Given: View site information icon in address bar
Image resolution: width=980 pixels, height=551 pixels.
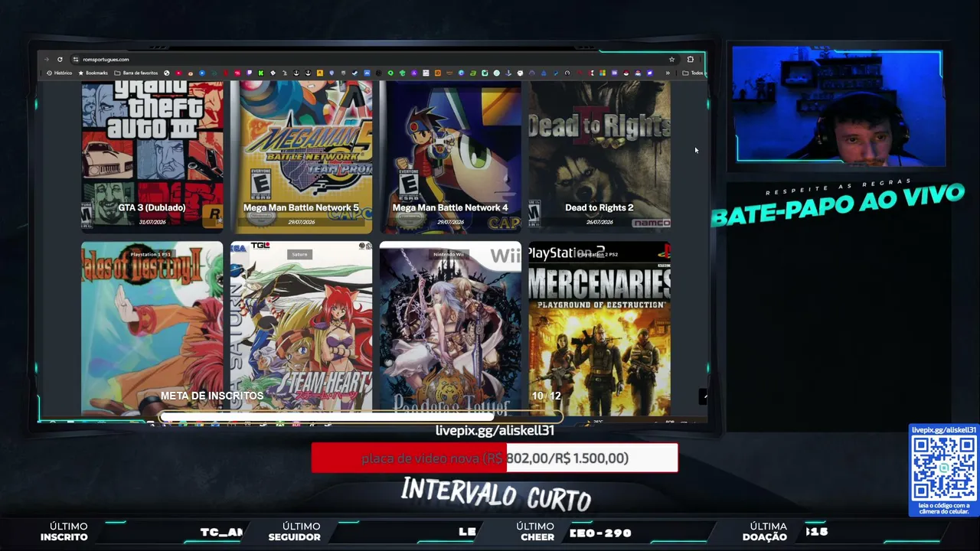Looking at the screenshot, I should click(75, 60).
